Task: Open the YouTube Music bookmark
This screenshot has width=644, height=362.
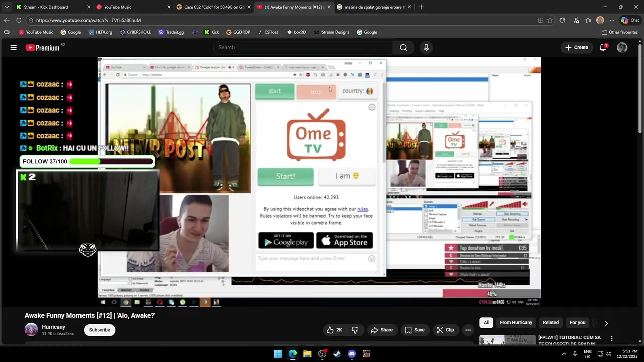Action: pyautogui.click(x=36, y=32)
